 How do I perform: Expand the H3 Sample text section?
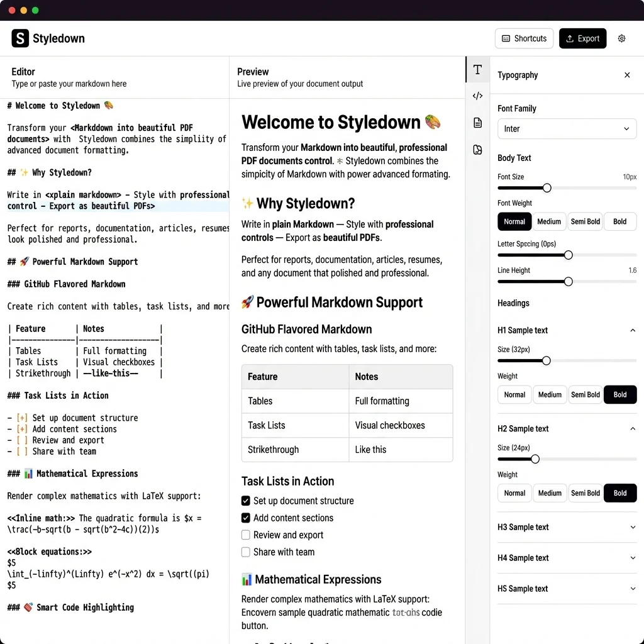coord(633,528)
